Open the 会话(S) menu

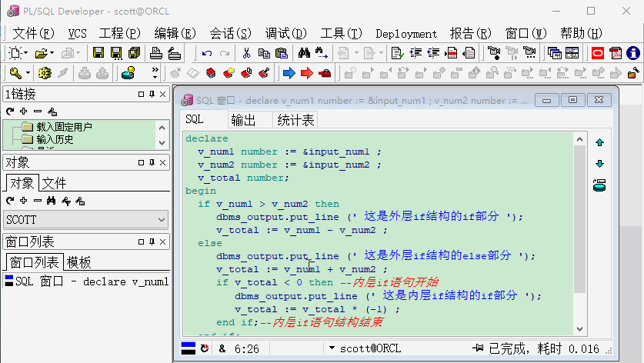click(x=230, y=33)
